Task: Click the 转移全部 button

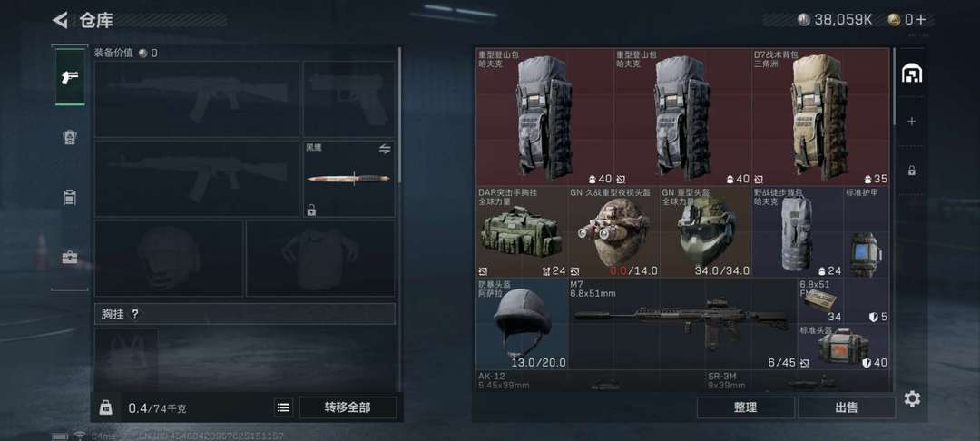Action: coord(348,407)
